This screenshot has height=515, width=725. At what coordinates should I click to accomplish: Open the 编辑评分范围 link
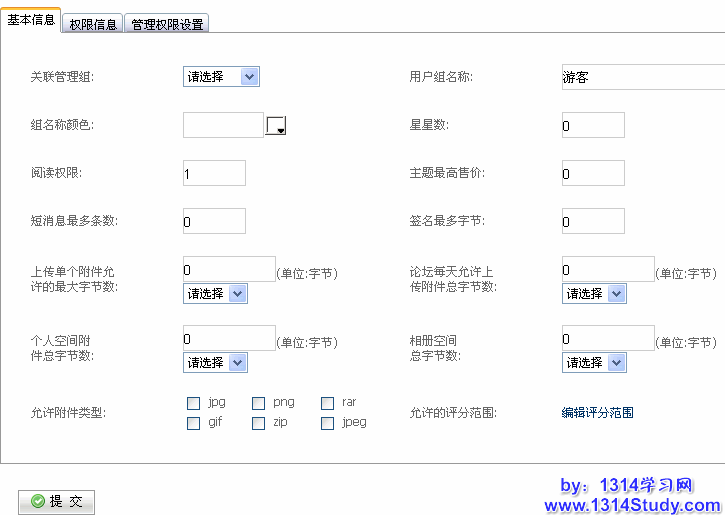[x=597, y=412]
